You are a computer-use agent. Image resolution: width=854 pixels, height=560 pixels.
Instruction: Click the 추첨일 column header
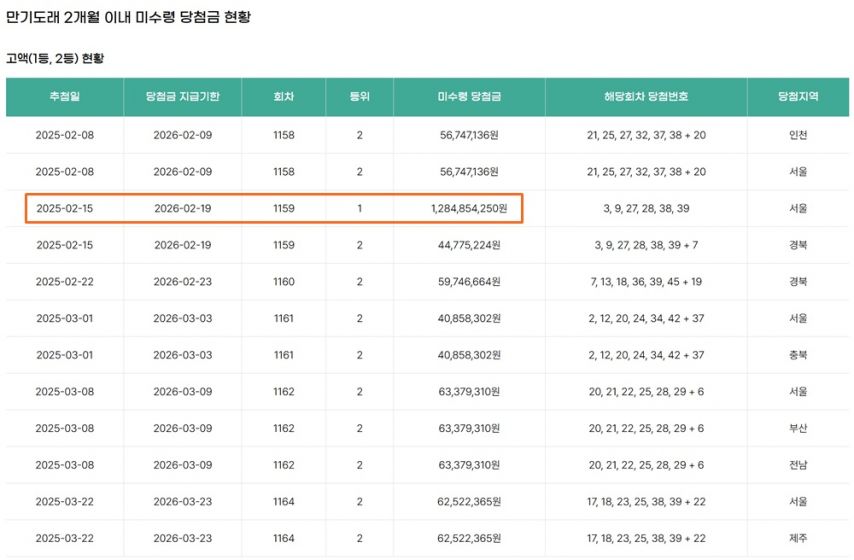tap(64, 97)
